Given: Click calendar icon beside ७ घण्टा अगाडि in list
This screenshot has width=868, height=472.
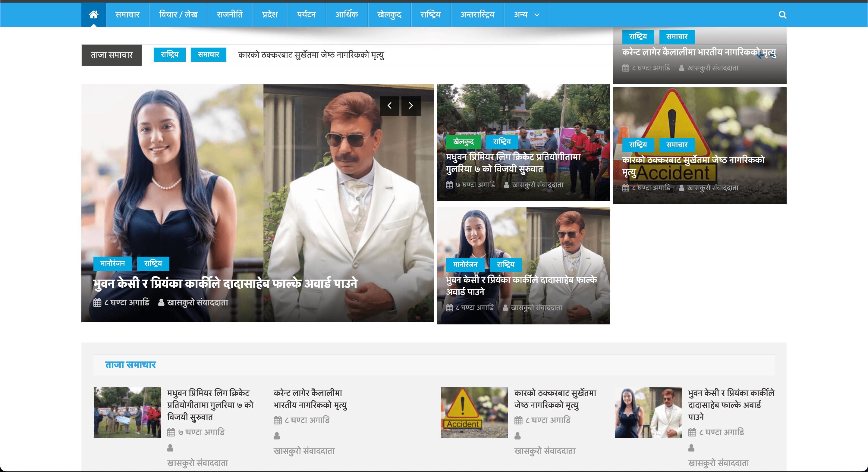Looking at the screenshot, I should point(171,432).
